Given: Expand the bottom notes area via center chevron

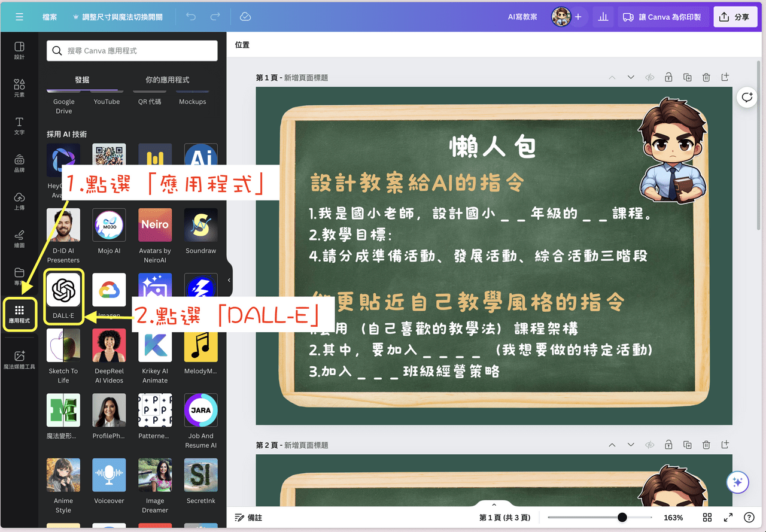Looking at the screenshot, I should [x=494, y=504].
